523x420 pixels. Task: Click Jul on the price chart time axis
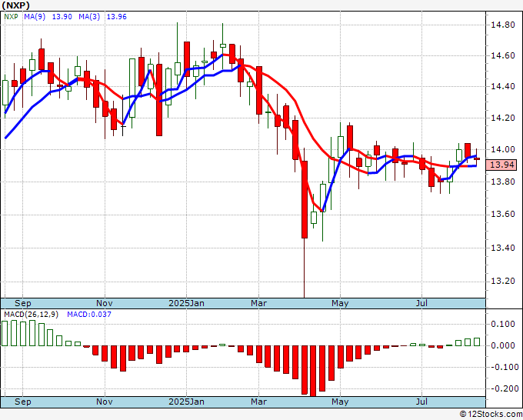[421, 303]
